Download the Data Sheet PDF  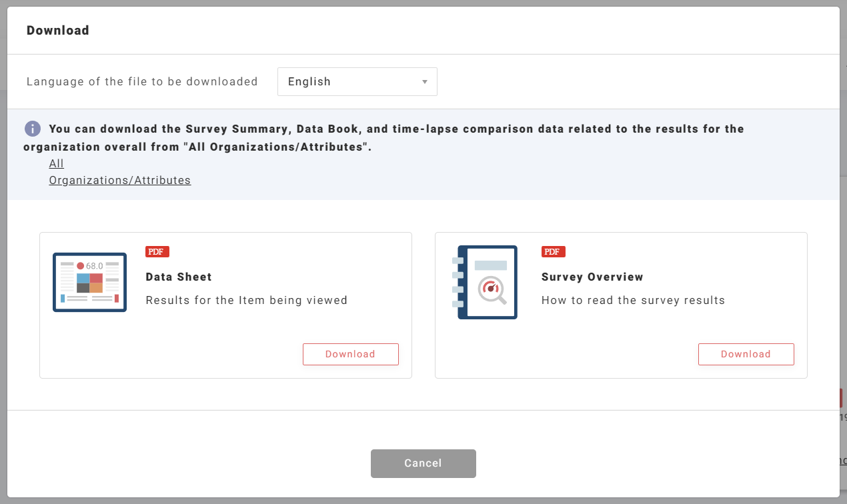(x=350, y=354)
